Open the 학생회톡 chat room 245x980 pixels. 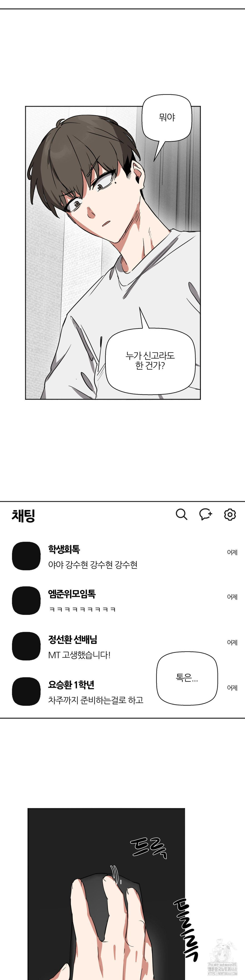coord(122,556)
